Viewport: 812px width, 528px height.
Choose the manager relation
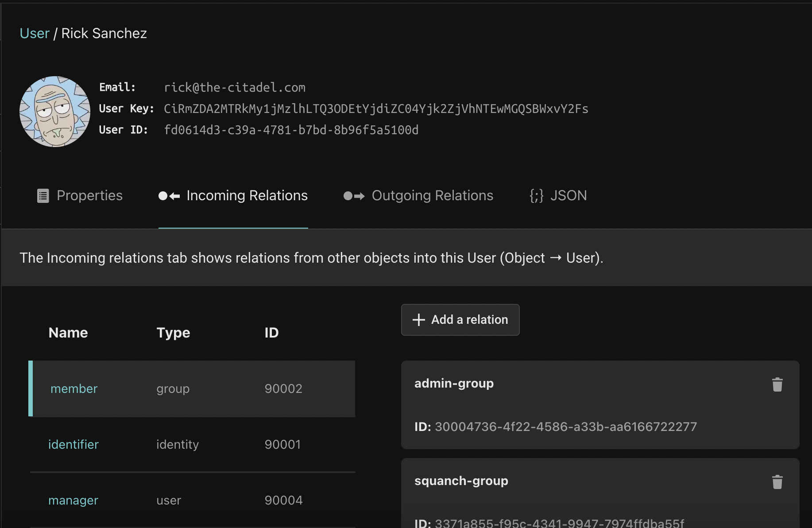[73, 501]
